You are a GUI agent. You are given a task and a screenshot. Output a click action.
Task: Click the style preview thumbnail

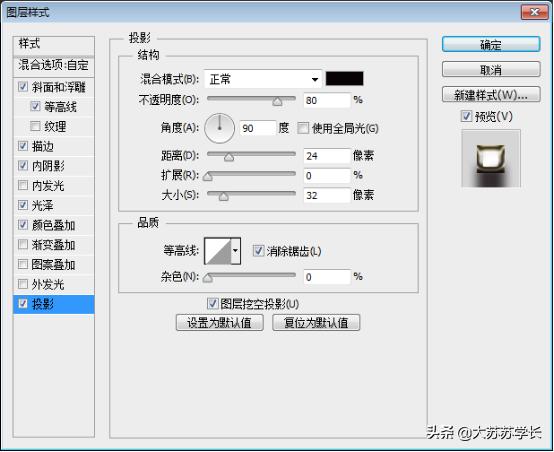click(x=491, y=158)
